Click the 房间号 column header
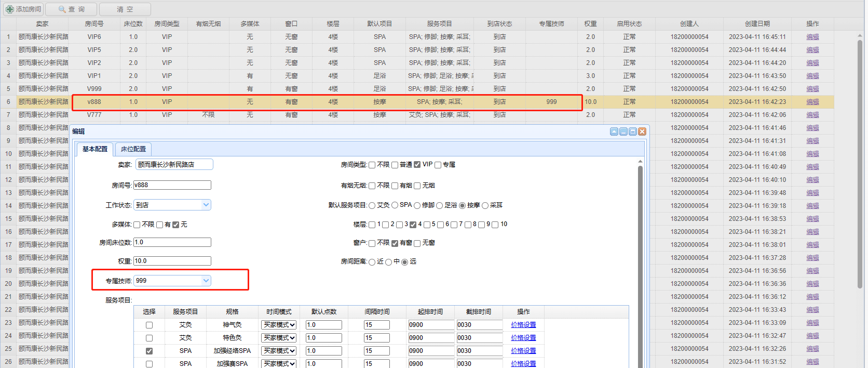 94,24
